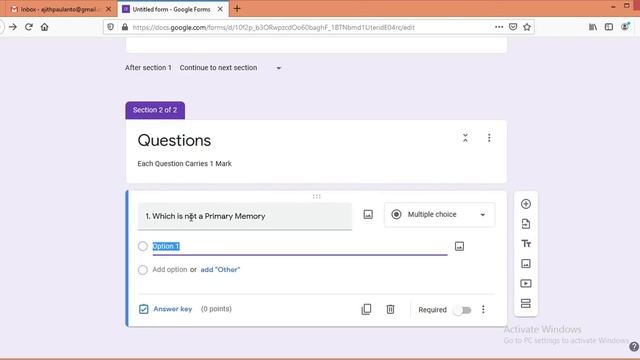Viewport: 640px width, 360px height.
Task: Click the Import questions icon
Action: click(526, 224)
